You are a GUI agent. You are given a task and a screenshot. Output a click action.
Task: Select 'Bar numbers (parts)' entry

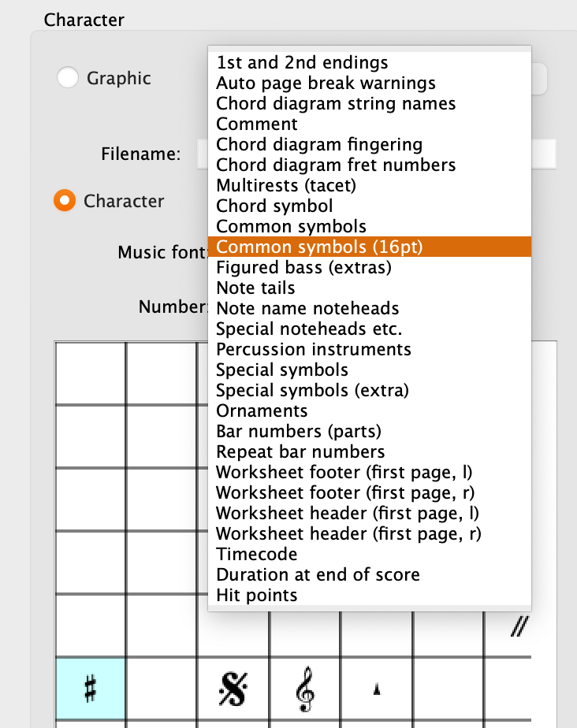299,432
